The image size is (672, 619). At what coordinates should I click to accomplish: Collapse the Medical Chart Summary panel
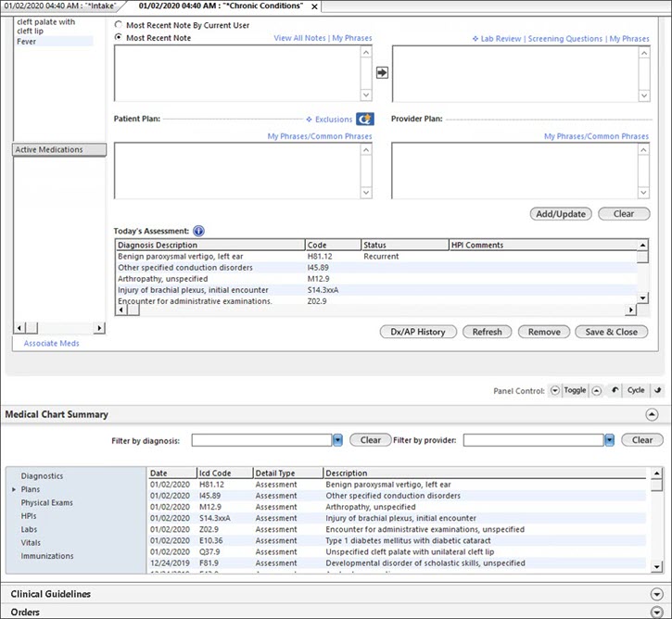point(652,414)
